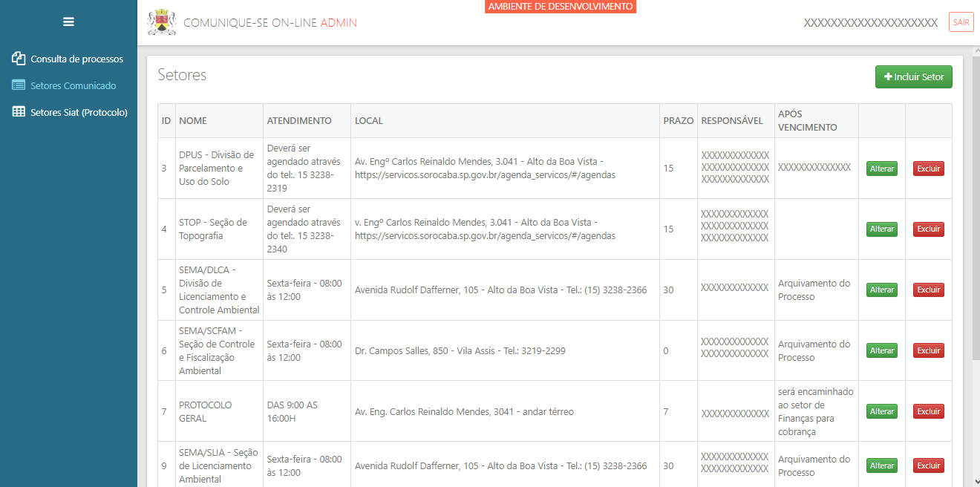
Task: Click Excluir for PROTOCOLO GERAL row
Action: pos(929,411)
